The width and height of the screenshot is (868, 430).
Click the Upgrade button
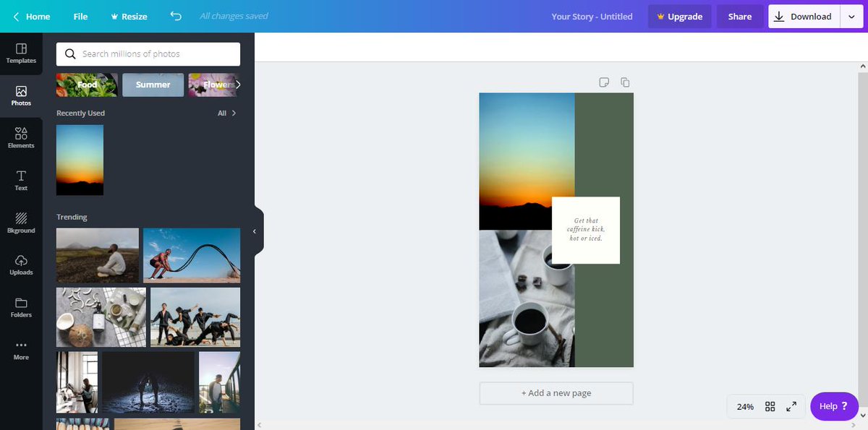(x=680, y=16)
